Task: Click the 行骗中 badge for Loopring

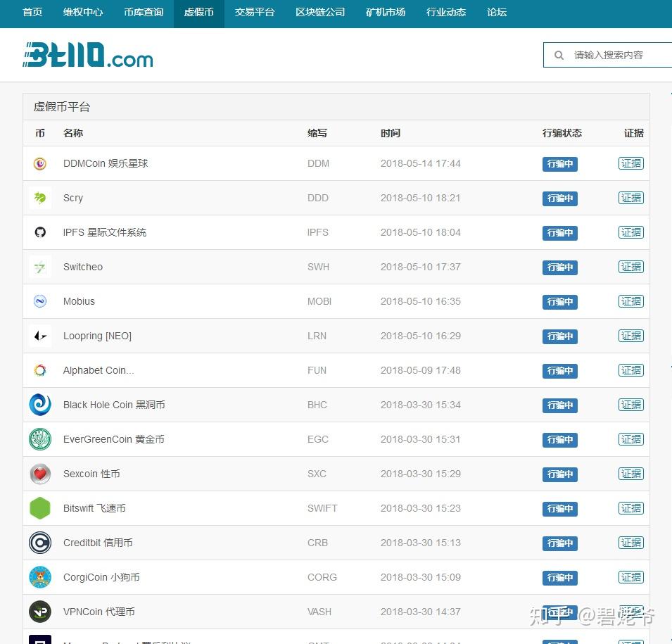Action: pos(559,336)
